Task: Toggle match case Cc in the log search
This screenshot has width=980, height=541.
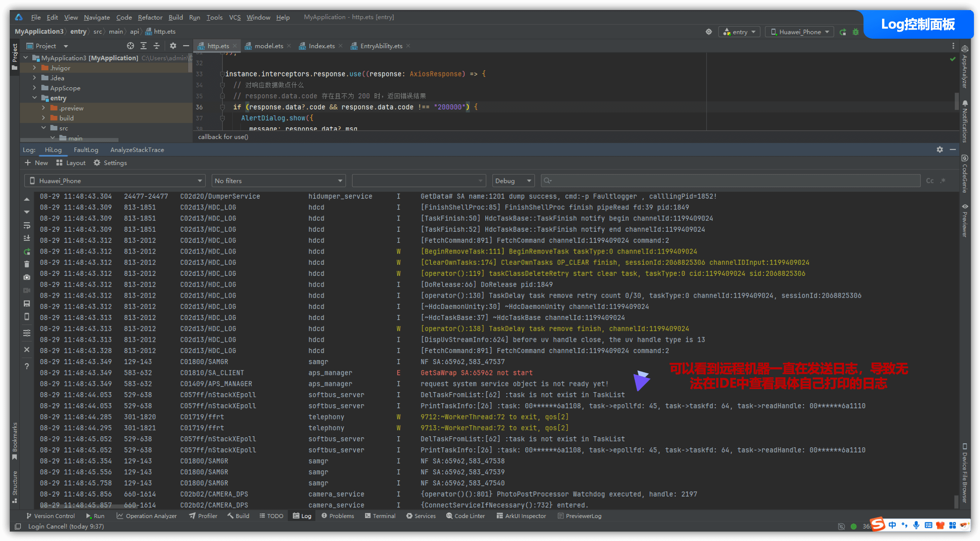Action: 930,181
